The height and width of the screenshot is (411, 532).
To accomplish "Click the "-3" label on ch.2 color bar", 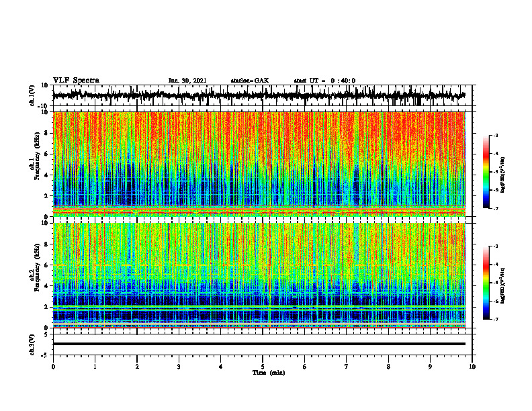I will click(x=495, y=246).
